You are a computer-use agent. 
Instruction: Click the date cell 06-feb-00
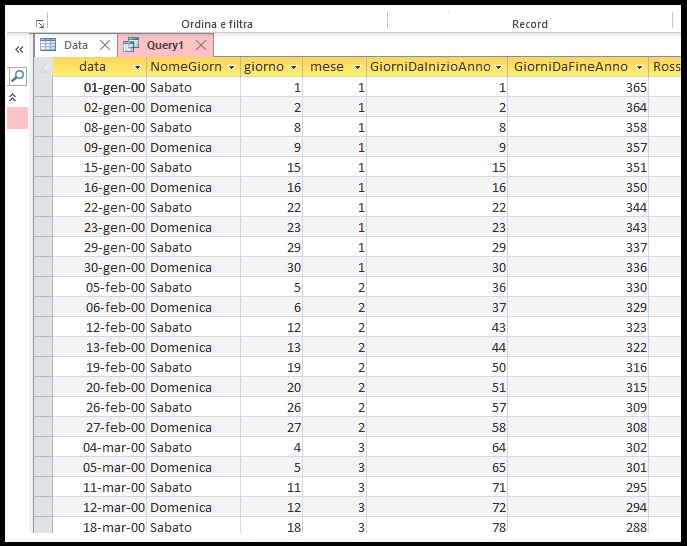click(99, 307)
